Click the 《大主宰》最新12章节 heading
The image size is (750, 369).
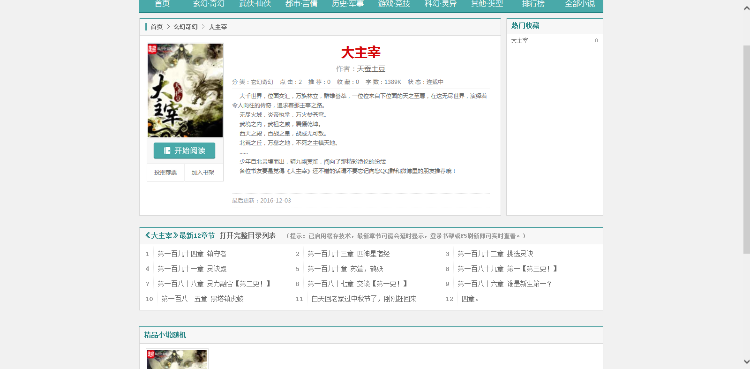180,235
